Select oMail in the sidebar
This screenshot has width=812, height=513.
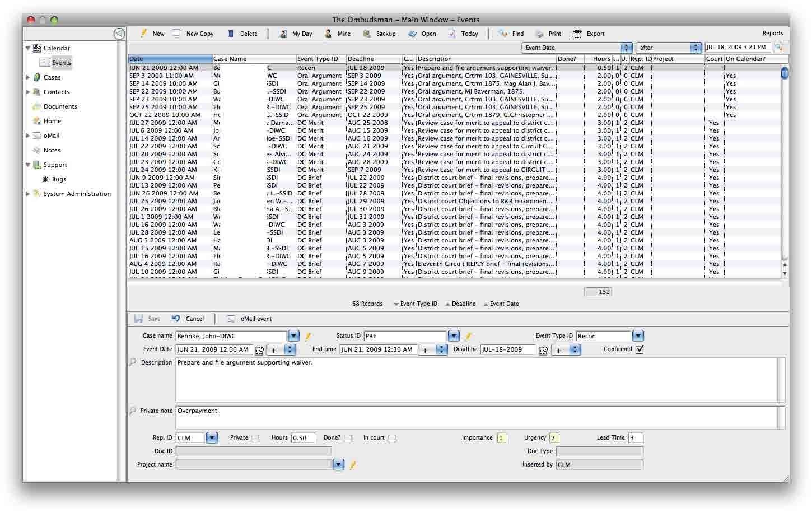tap(52, 136)
